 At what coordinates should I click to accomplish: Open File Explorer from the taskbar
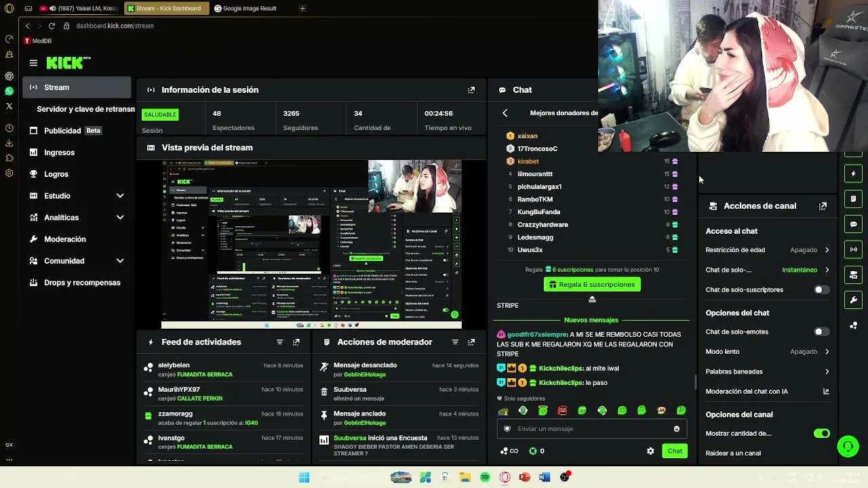click(x=465, y=478)
